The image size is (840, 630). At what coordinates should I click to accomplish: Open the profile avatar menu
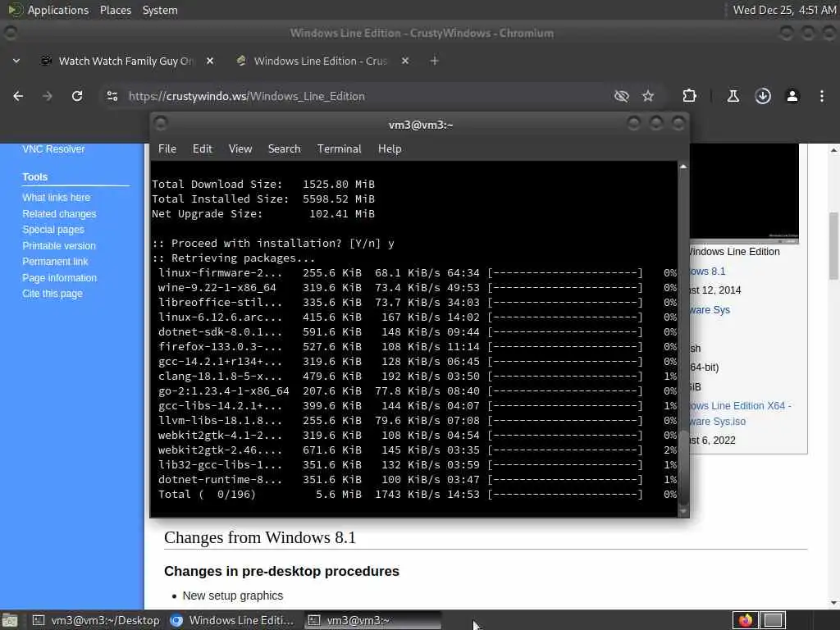pyautogui.click(x=792, y=96)
